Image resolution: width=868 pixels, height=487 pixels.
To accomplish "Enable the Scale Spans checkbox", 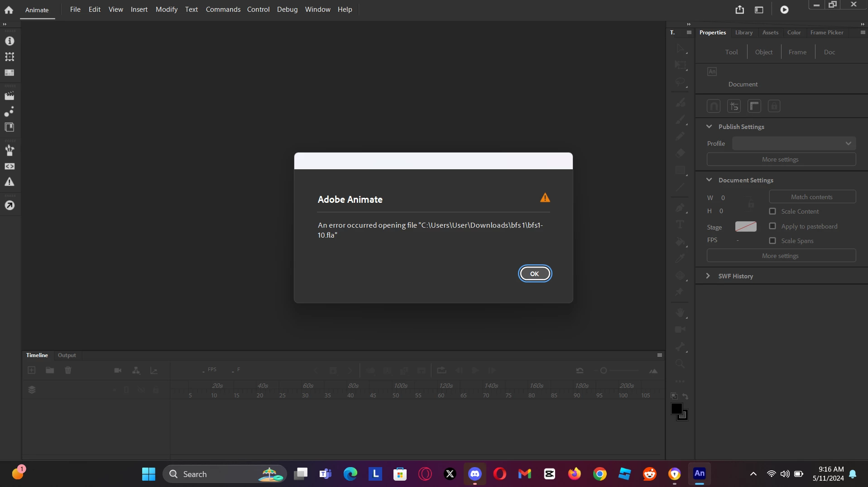I will click(772, 241).
